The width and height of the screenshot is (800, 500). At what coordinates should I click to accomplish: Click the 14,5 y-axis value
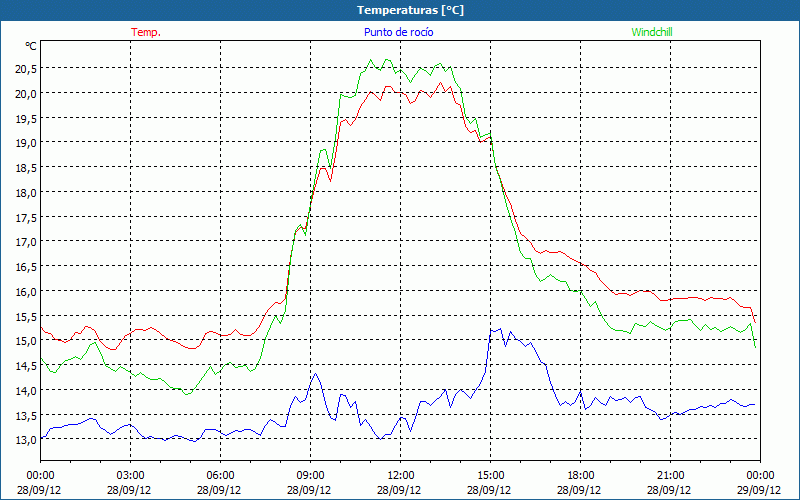(26, 367)
